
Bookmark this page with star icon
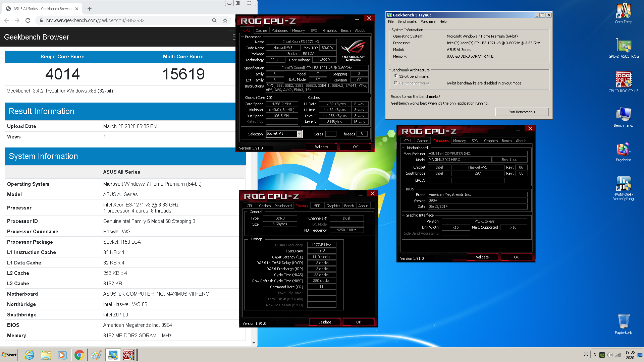[225, 20]
